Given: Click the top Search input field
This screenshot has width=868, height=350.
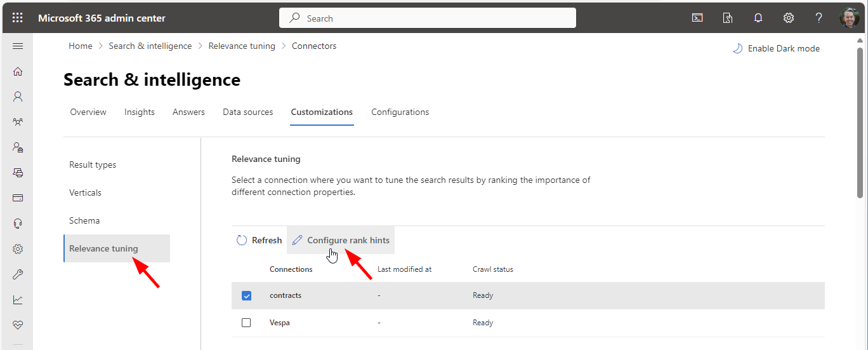Looking at the screenshot, I should [428, 18].
